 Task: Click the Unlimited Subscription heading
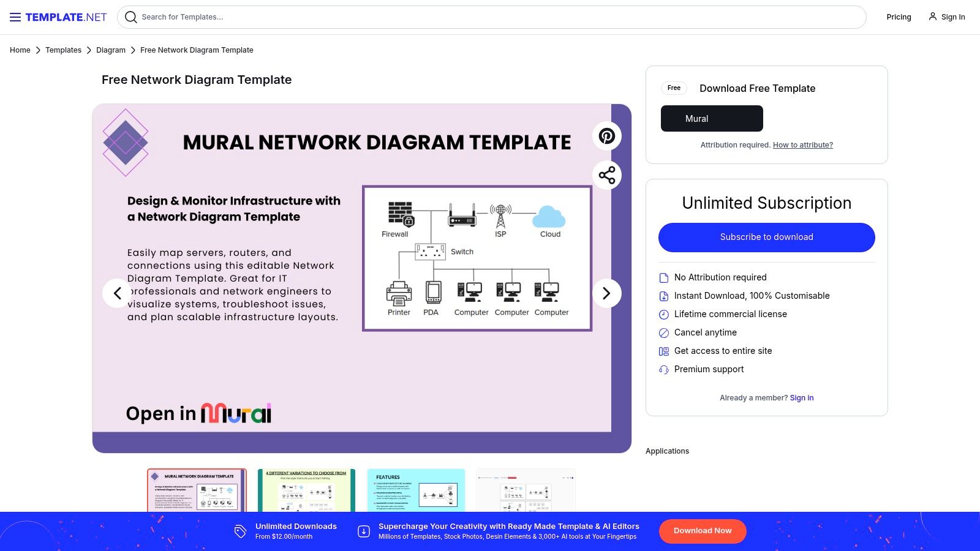pos(767,203)
